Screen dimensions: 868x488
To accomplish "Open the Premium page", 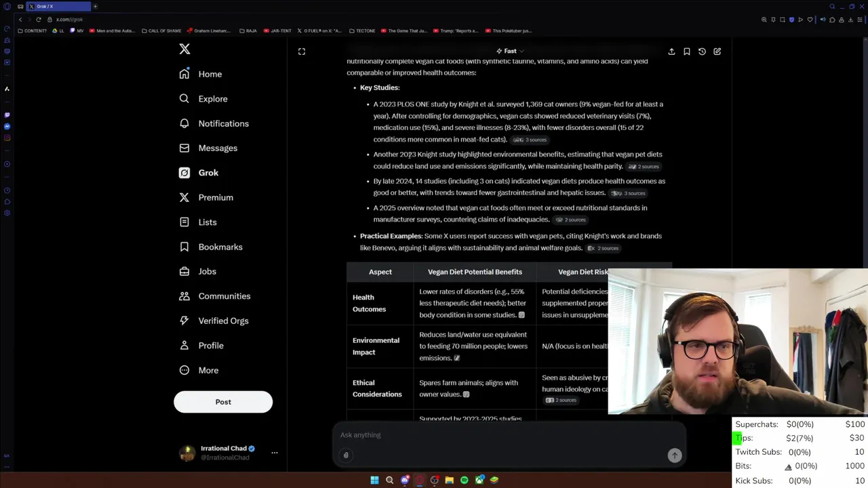I will tap(206, 197).
